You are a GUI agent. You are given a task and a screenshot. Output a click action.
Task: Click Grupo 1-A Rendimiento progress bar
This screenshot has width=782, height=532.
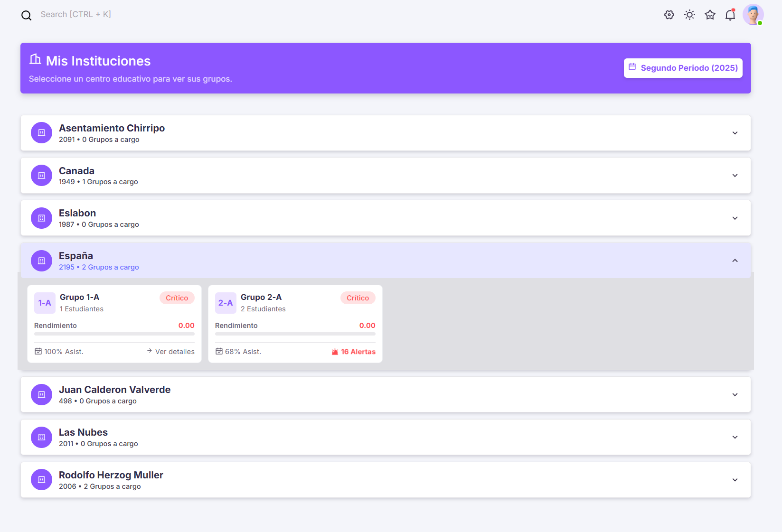[114, 334]
